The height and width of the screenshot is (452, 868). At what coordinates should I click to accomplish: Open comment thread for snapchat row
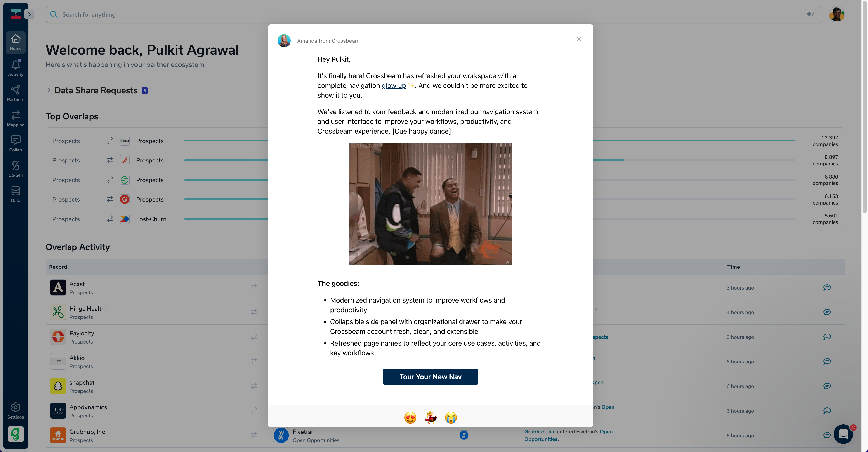pos(827,386)
